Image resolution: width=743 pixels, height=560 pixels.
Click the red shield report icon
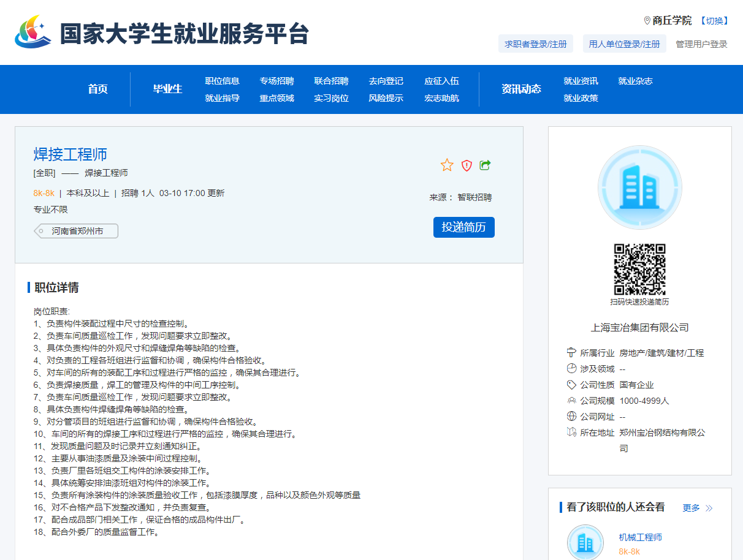pyautogui.click(x=467, y=165)
